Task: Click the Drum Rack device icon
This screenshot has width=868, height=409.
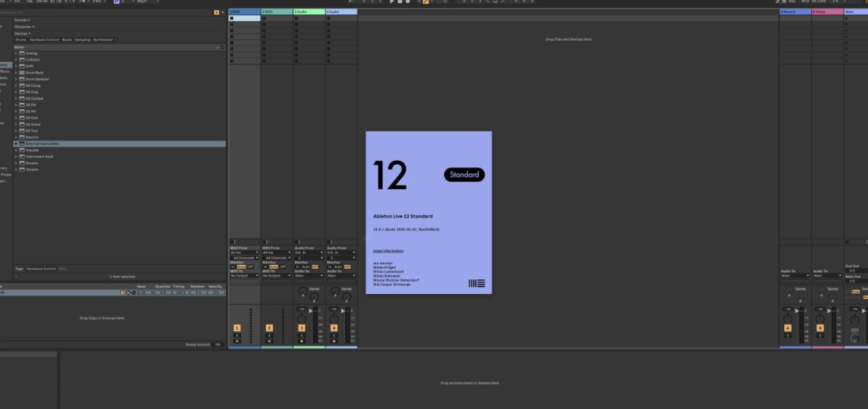Action: 22,72
